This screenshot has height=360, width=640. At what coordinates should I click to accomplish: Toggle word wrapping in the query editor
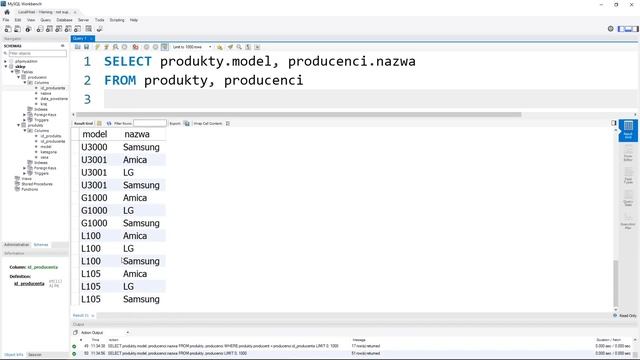tap(257, 47)
